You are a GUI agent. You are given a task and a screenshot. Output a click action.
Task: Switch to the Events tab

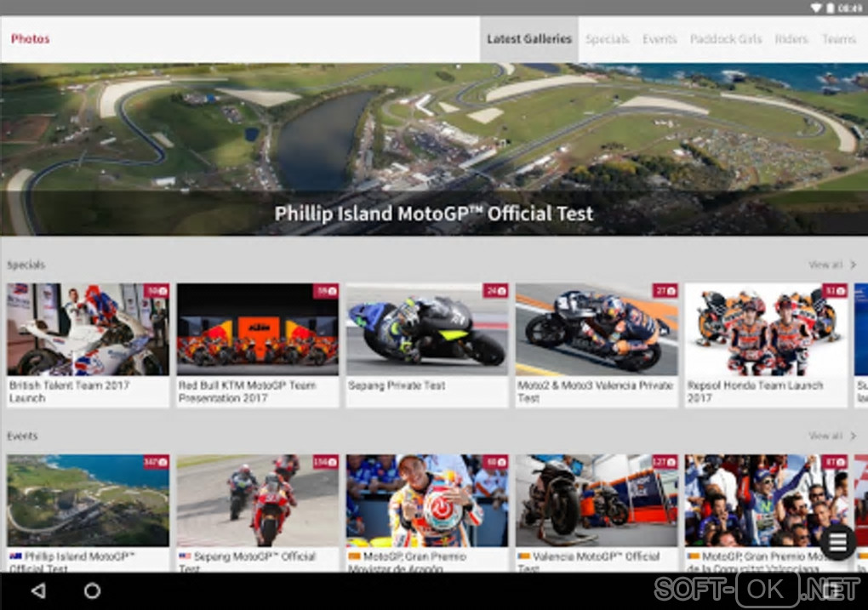660,39
